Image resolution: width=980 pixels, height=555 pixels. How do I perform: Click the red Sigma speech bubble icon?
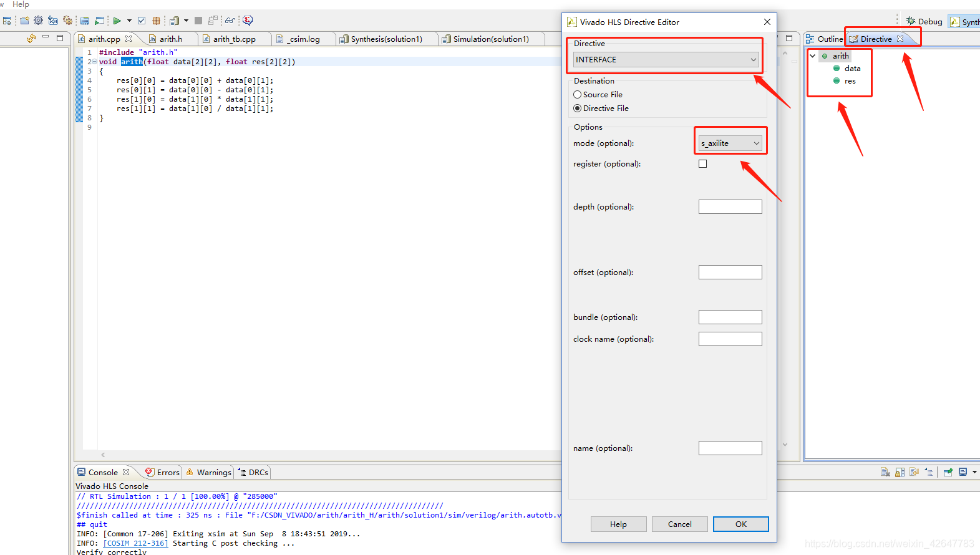(x=248, y=21)
